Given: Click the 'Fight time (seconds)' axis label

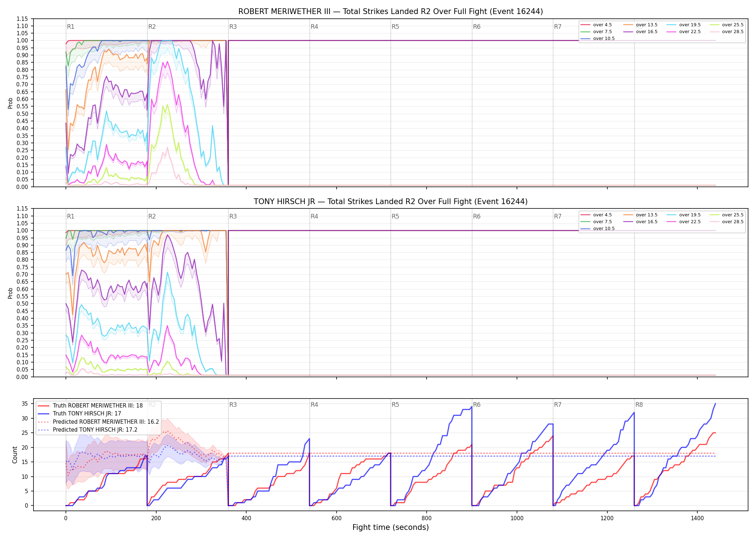Looking at the screenshot, I should tap(391, 527).
